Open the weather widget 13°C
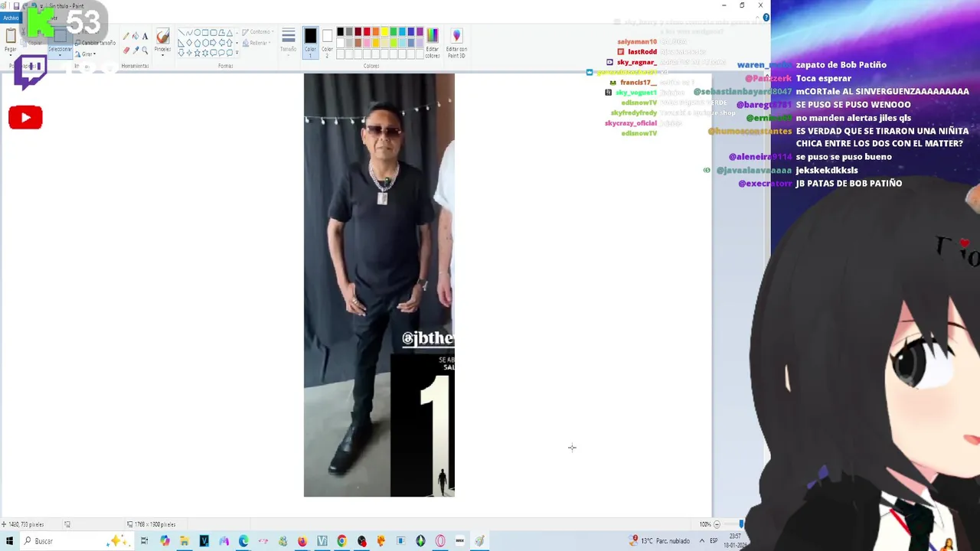Screen dimensions: 980x551 tap(660, 540)
